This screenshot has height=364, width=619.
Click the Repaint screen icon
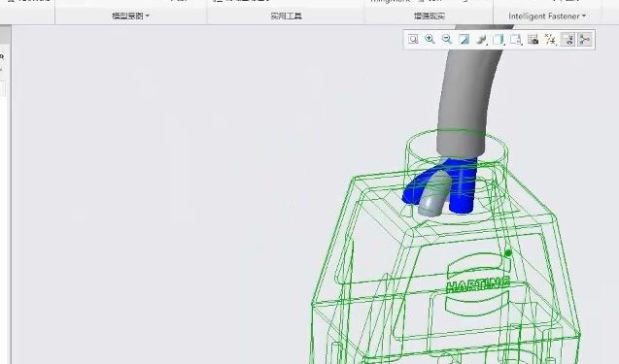[464, 40]
